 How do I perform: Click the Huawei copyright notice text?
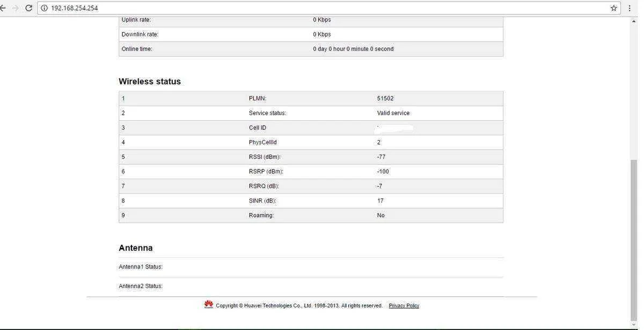coord(299,306)
